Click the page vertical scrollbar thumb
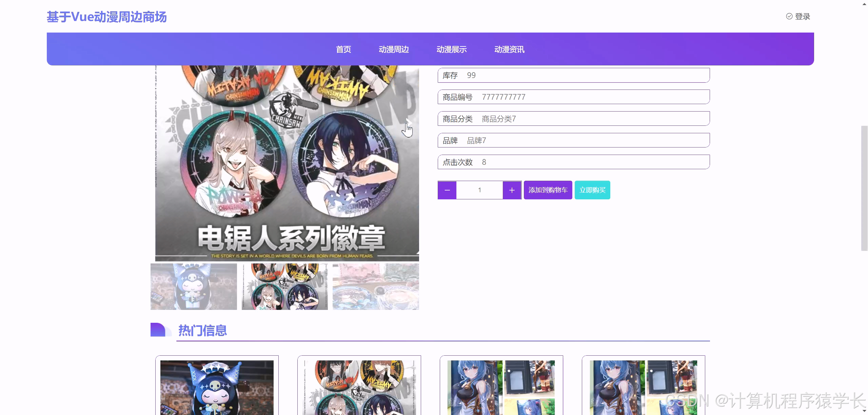 click(x=864, y=188)
